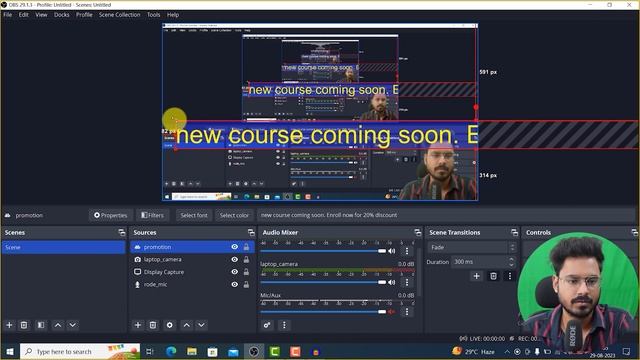Pop out the Scene Transitions dock icon
640x360 pixels.
pyautogui.click(x=514, y=232)
